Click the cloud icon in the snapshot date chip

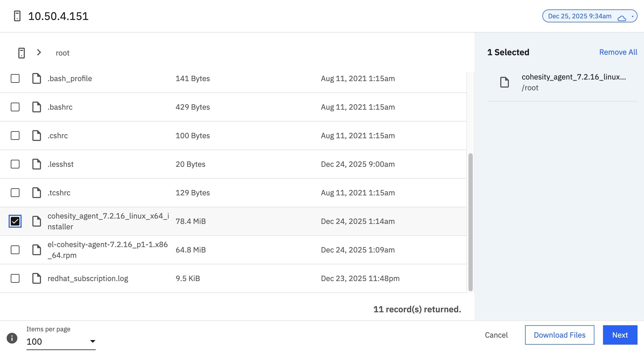(622, 18)
